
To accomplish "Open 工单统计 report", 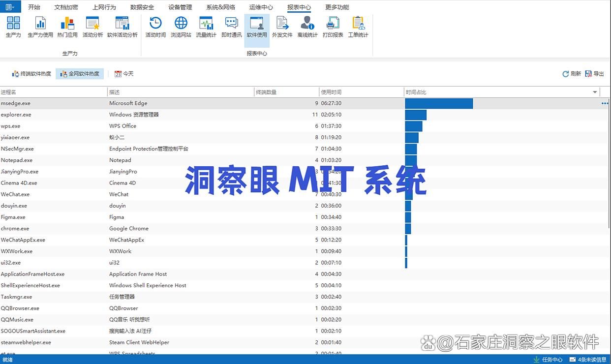I will [x=358, y=27].
